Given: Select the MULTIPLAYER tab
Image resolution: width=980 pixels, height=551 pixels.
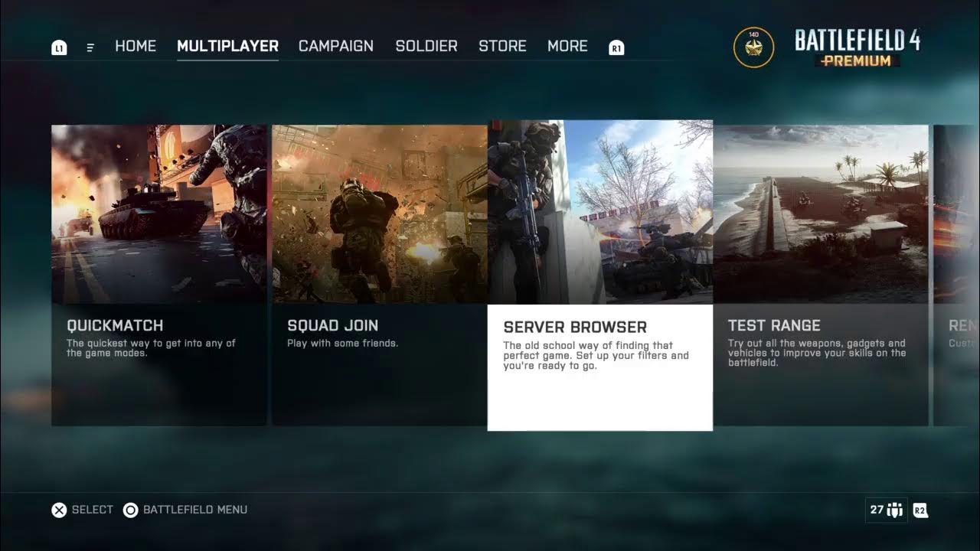Looking at the screenshot, I should click(x=227, y=46).
